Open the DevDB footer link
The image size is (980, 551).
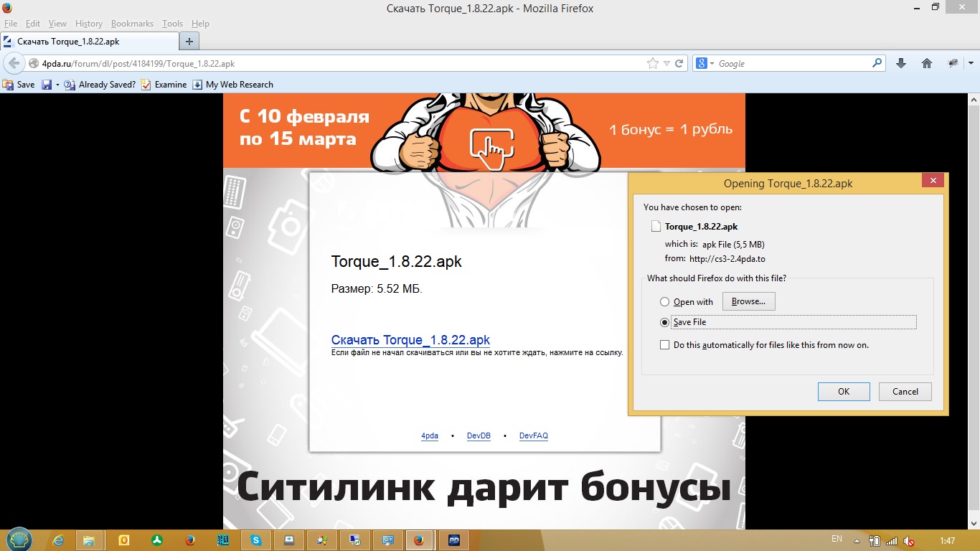[479, 435]
